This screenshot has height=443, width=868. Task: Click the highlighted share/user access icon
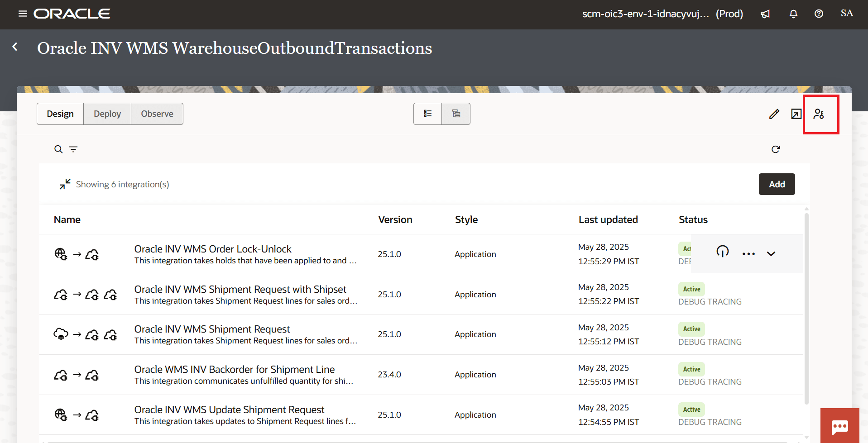[820, 114]
